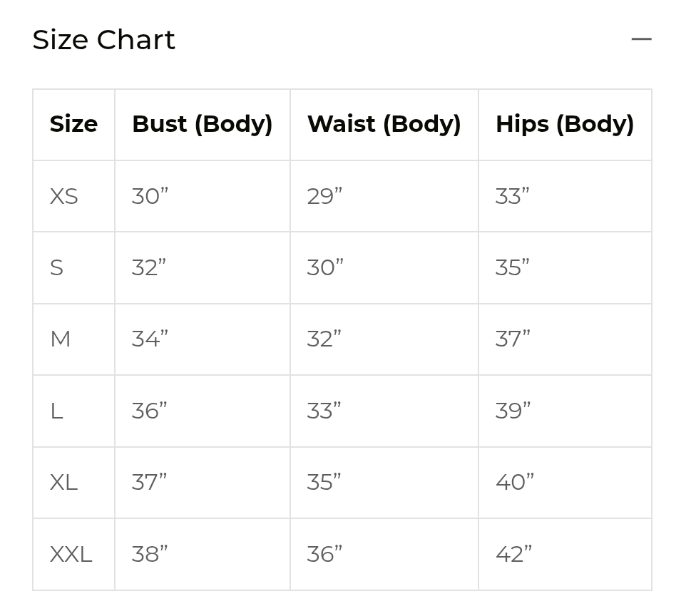Viewport: 681px width, 616px height.
Task: Click the 35" hips value for S
Action: tap(511, 267)
